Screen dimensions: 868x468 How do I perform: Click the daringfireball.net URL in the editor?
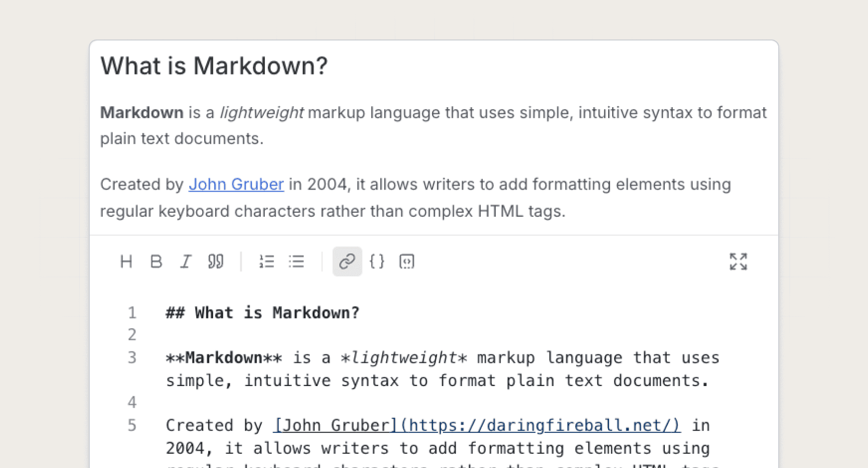541,425
